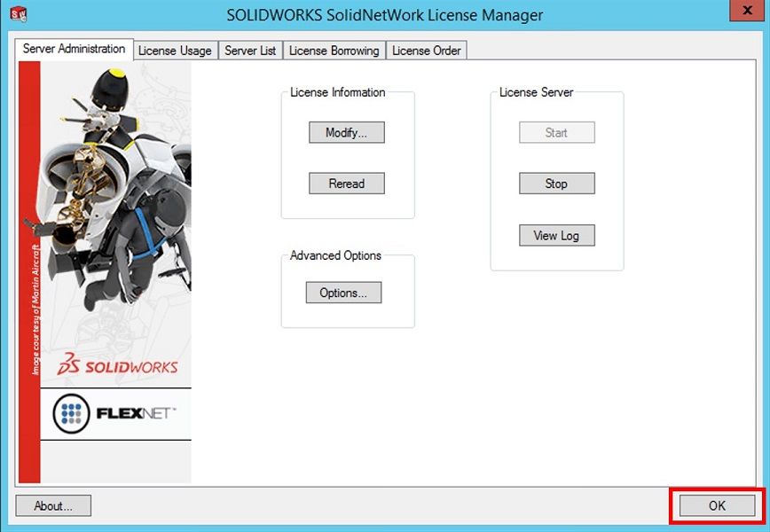Open the License Order tab
This screenshot has width=770, height=532.
[x=426, y=51]
